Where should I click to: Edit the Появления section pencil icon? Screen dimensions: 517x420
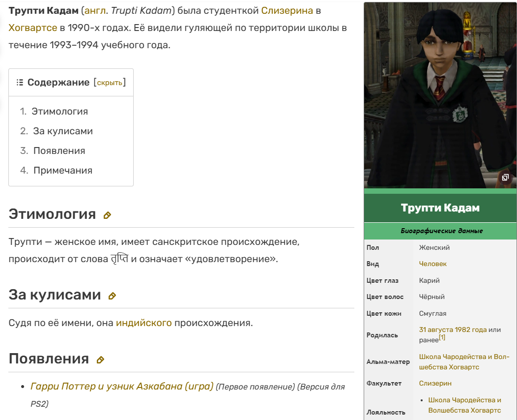[x=100, y=360]
